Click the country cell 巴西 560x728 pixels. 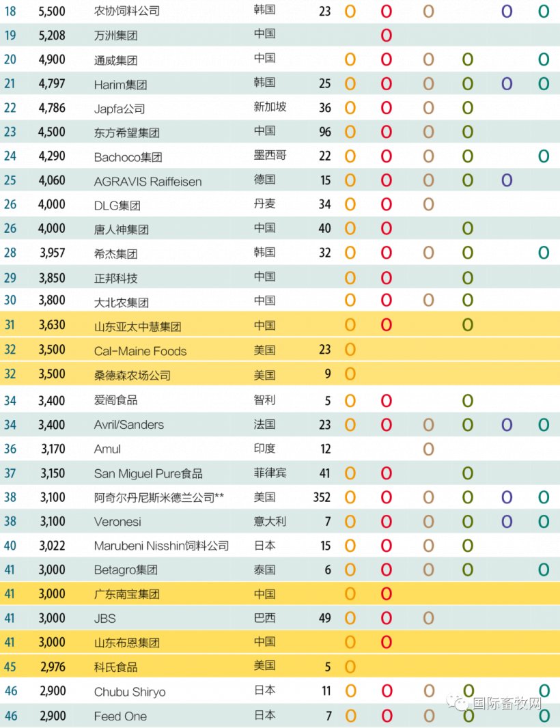pos(265,618)
